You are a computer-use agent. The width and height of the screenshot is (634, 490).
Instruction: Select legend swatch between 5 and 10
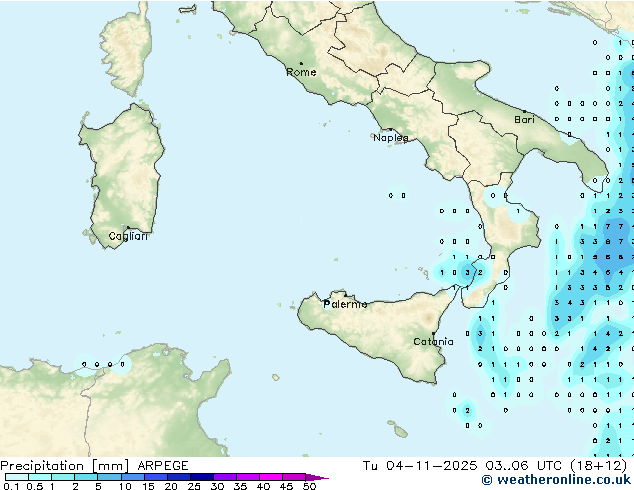coord(109,477)
